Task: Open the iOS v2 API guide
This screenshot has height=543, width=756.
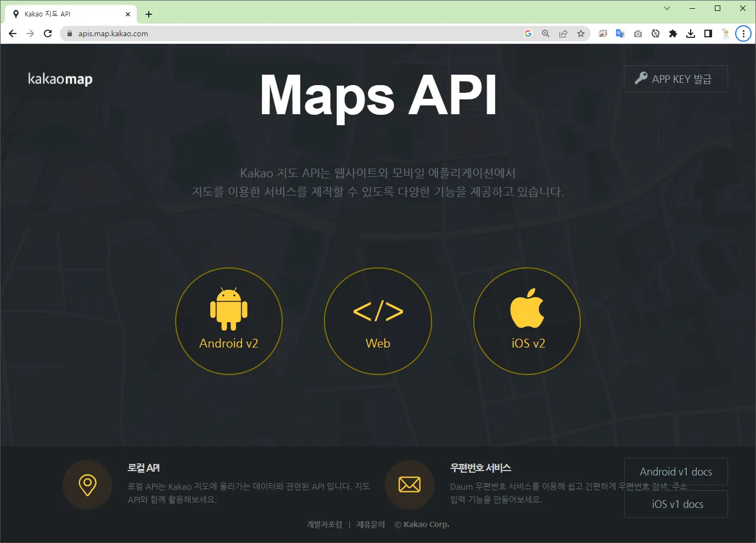Action: pos(527,321)
